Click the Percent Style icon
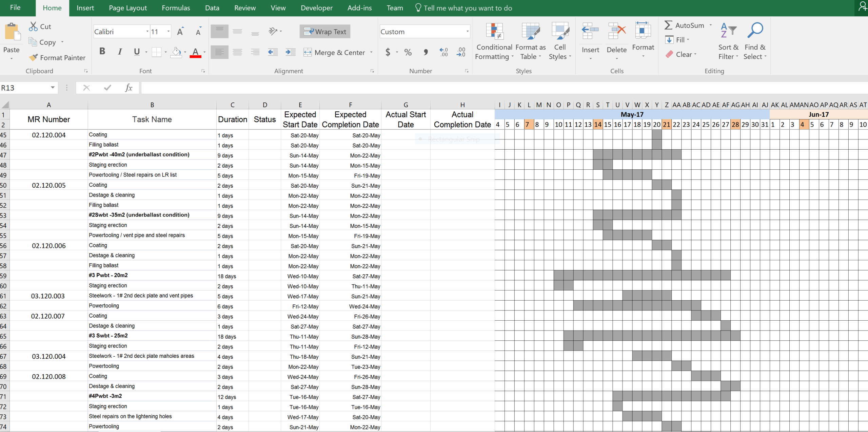The width and height of the screenshot is (868, 432). (408, 52)
